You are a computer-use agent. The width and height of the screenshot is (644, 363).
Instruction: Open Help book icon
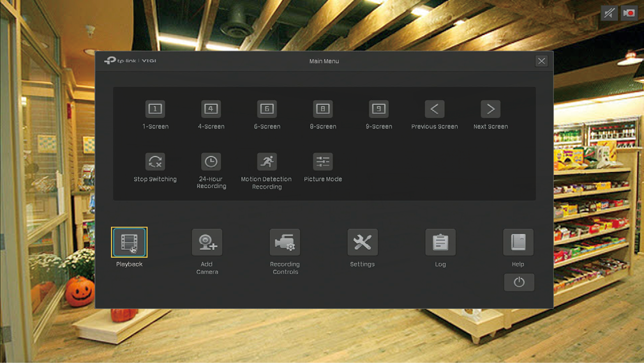coord(518,242)
